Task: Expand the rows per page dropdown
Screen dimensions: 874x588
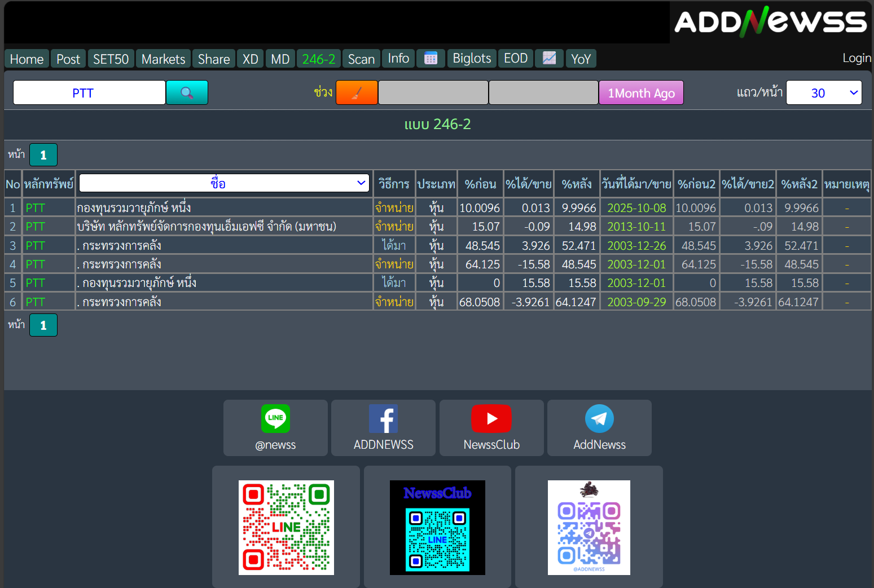Action: coord(824,92)
